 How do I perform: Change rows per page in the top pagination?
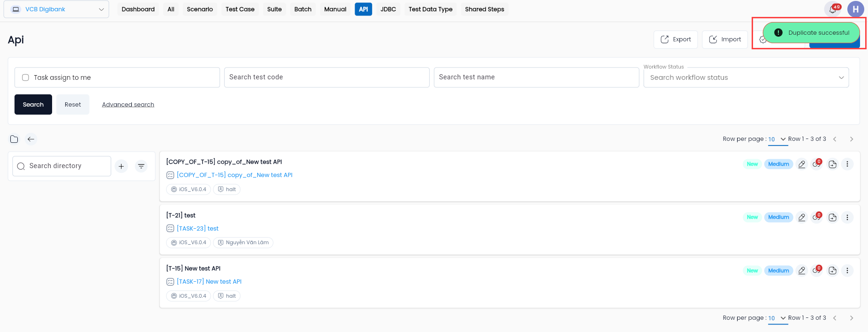coord(777,139)
